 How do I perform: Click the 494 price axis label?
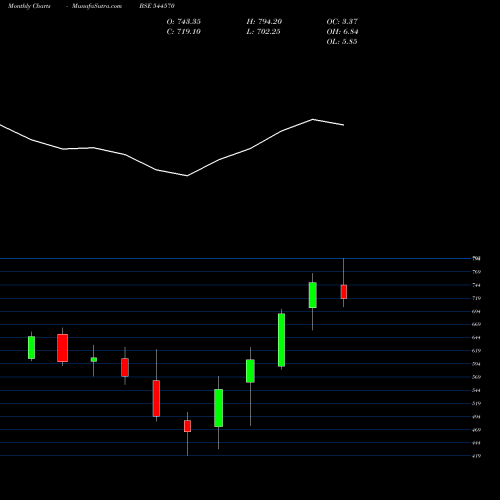tap(477, 417)
